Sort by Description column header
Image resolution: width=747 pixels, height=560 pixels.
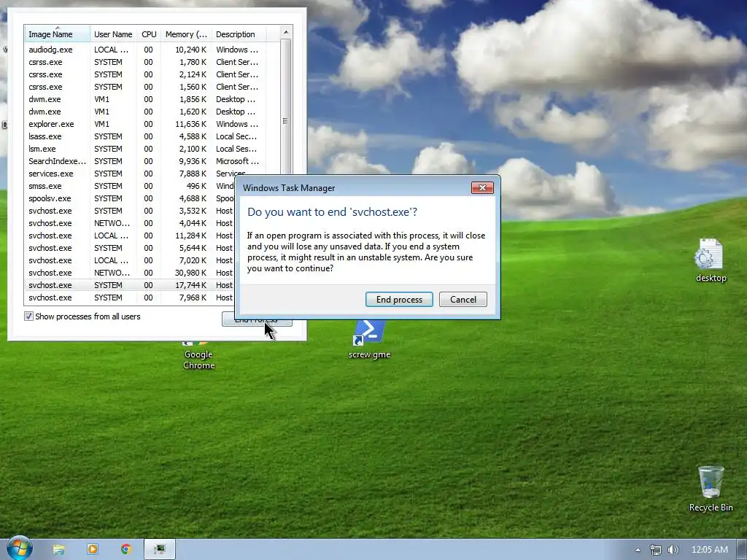(x=239, y=34)
